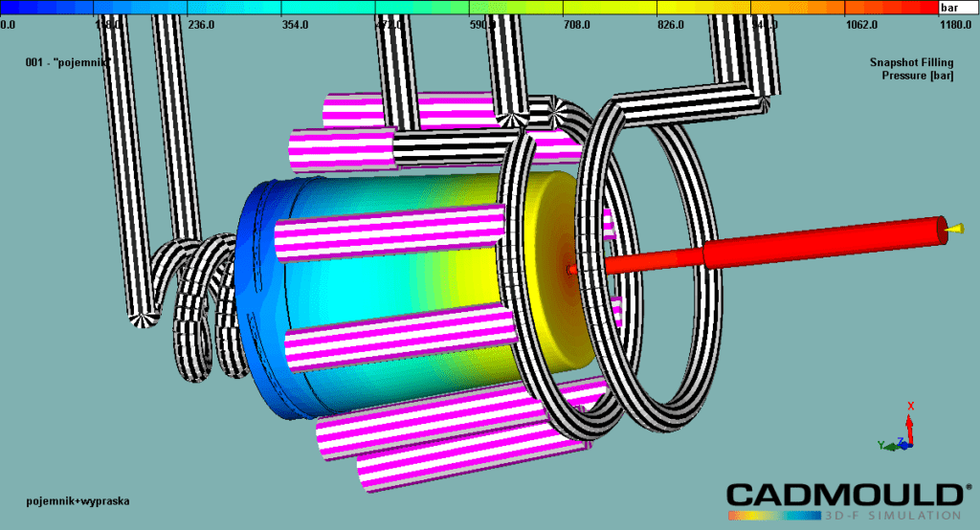This screenshot has height=530, width=980.
Task: Click the CADMOULD logo
Action: tap(843, 495)
